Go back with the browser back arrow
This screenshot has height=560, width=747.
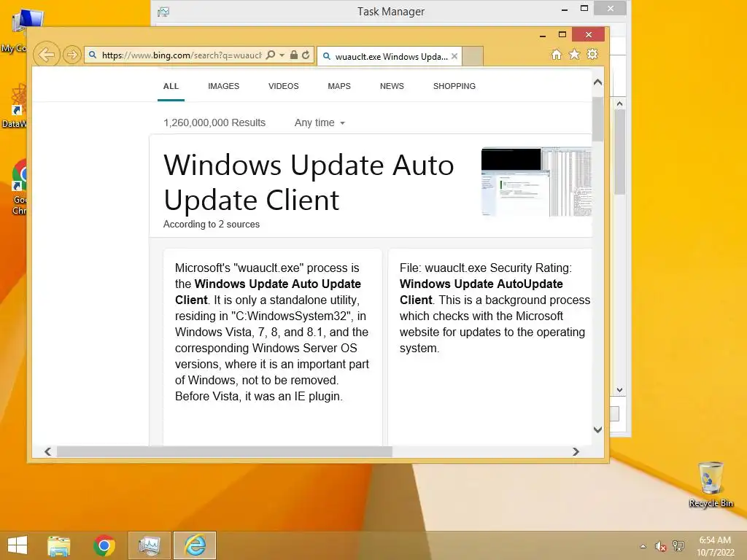point(46,55)
